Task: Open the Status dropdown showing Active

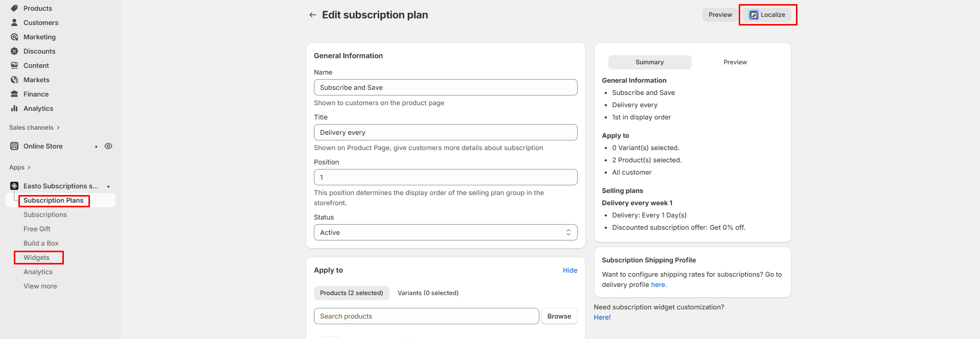Action: tap(445, 232)
